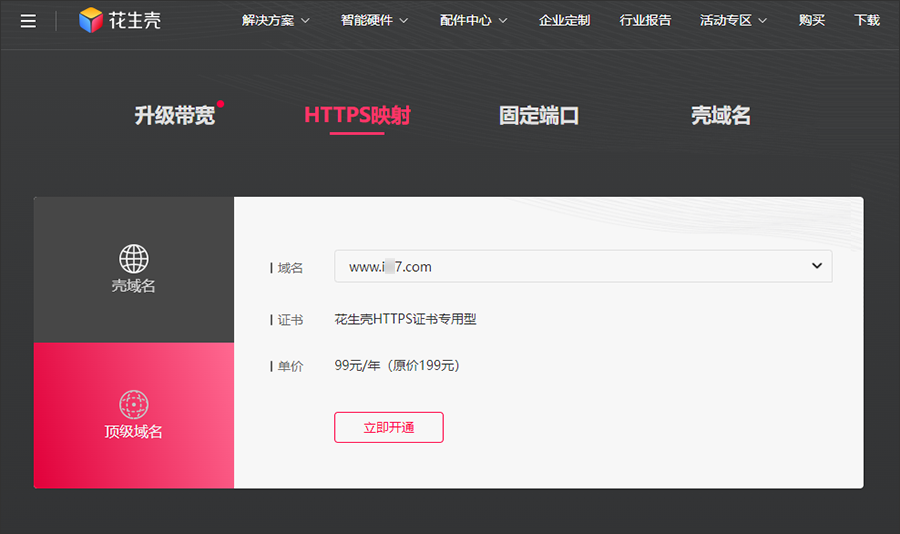900x534 pixels.
Task: Switch to the 壳域名 tab at the top
Action: [x=721, y=115]
